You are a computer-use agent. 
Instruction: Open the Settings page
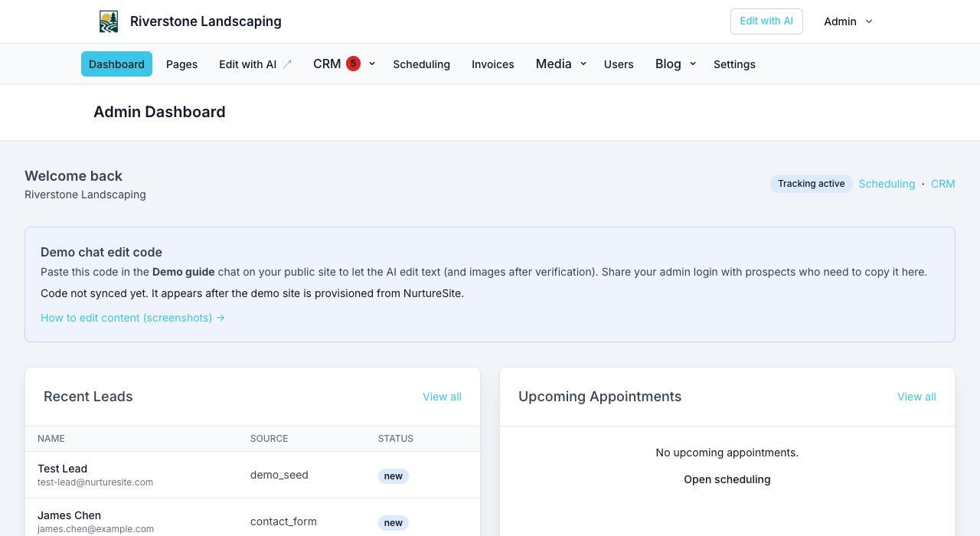pos(734,64)
